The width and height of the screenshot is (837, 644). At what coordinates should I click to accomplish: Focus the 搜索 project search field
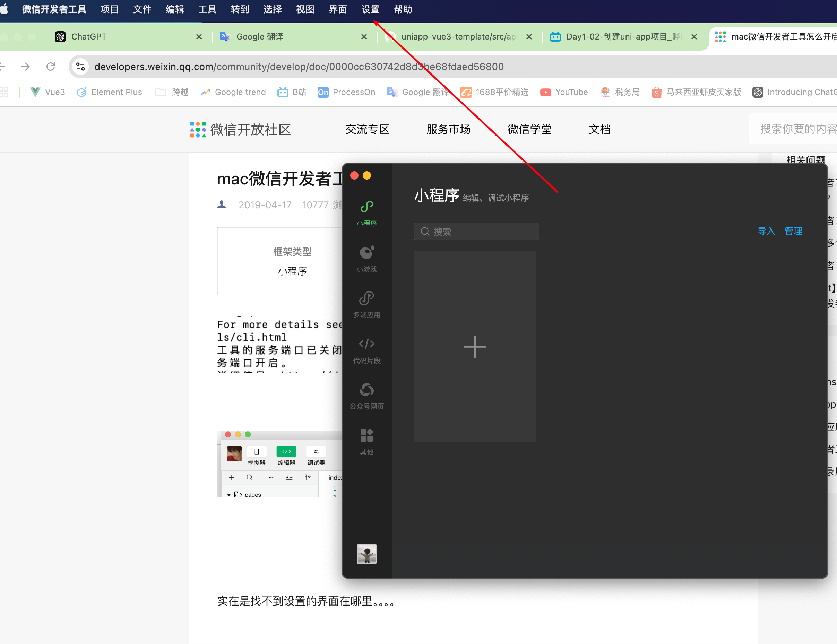tap(476, 232)
